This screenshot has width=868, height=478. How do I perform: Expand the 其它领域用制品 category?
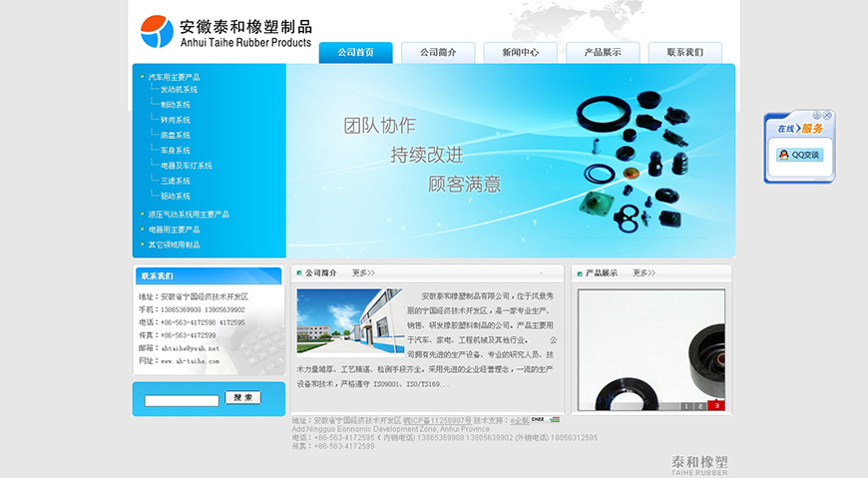tap(174, 244)
